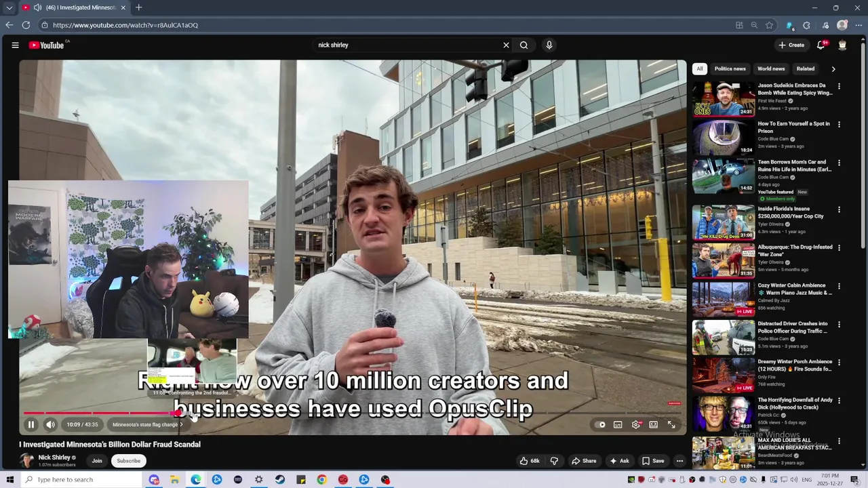The height and width of the screenshot is (488, 868).
Task: Start voice search with the microphone
Action: [549, 45]
